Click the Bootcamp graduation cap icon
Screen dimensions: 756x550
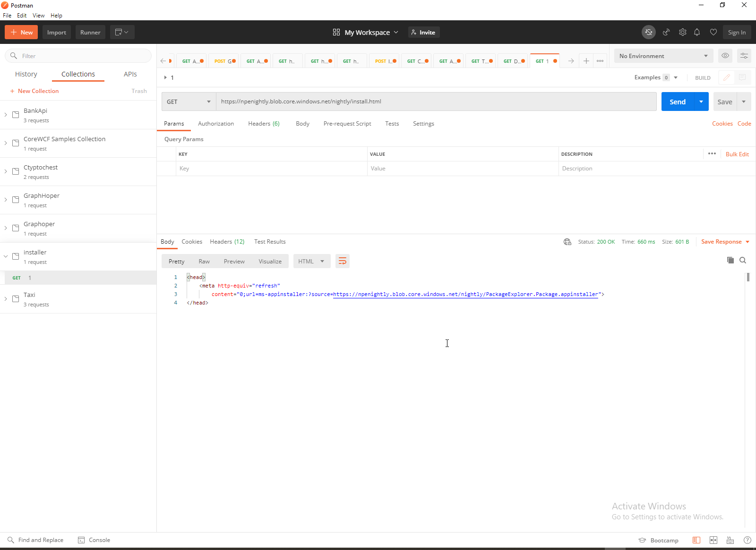pyautogui.click(x=642, y=540)
